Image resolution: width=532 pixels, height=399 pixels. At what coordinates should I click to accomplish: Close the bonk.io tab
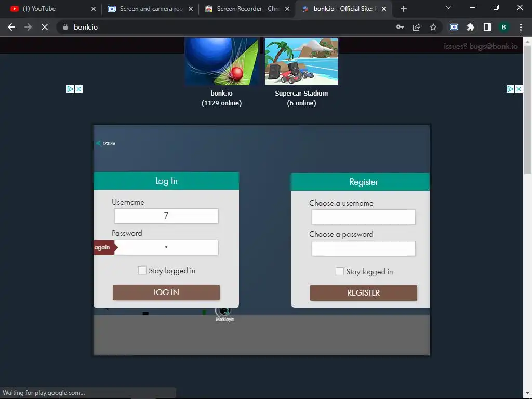[x=384, y=9]
